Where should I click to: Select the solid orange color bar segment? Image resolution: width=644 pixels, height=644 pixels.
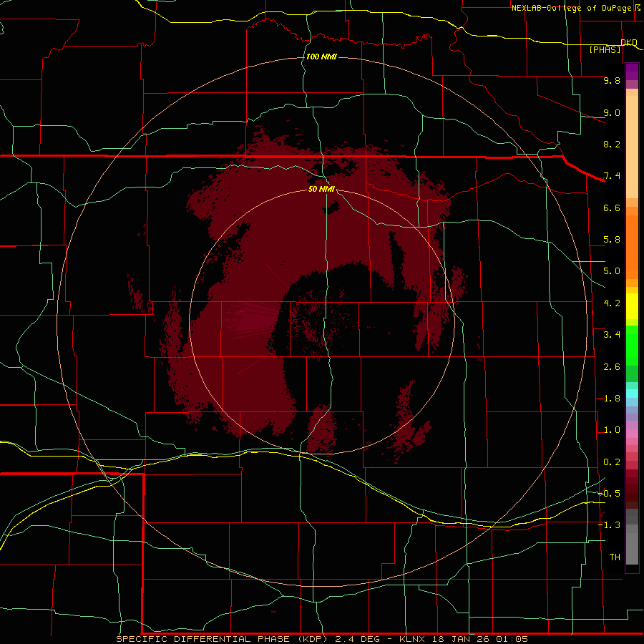point(632,247)
